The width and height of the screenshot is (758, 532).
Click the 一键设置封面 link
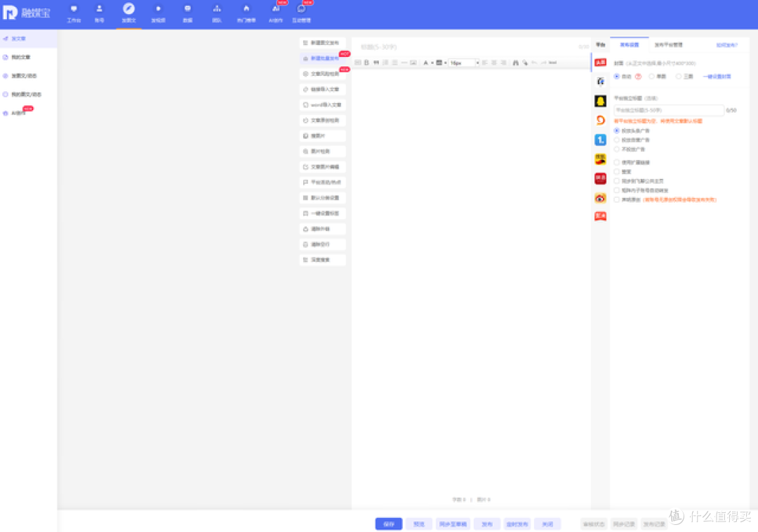click(x=717, y=77)
